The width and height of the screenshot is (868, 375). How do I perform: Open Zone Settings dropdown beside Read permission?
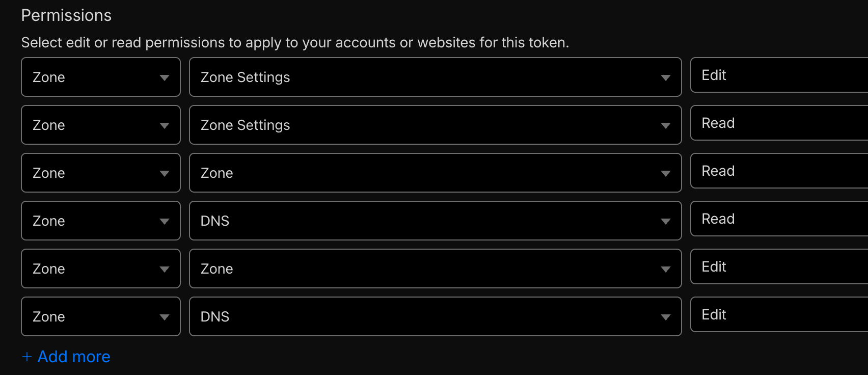[x=435, y=125]
